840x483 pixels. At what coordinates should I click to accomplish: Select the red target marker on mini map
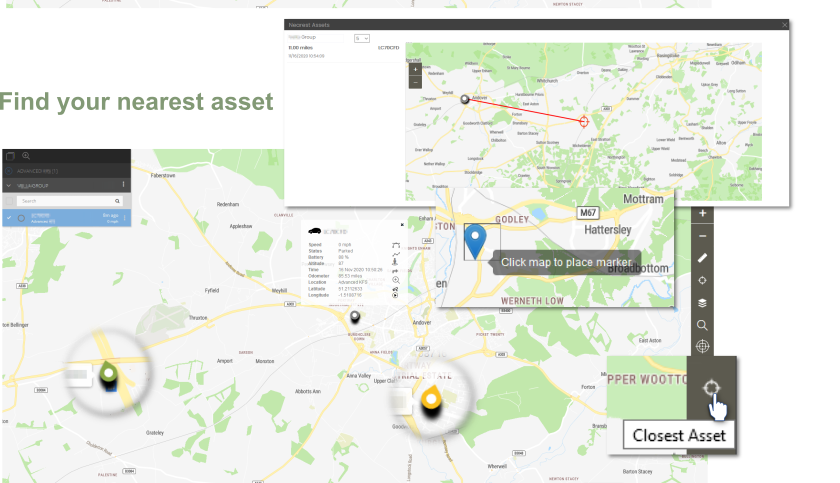(x=584, y=122)
